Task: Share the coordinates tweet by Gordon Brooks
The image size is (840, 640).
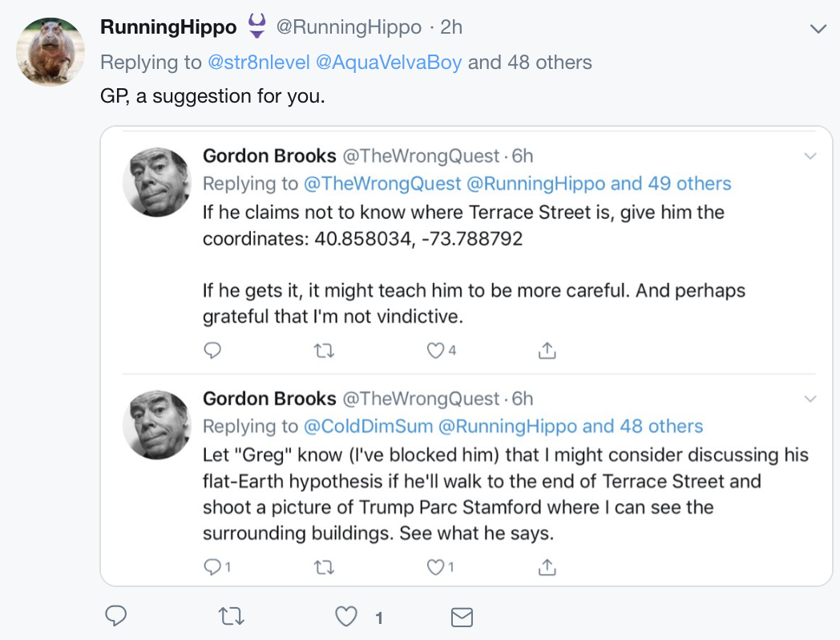Action: click(x=547, y=350)
